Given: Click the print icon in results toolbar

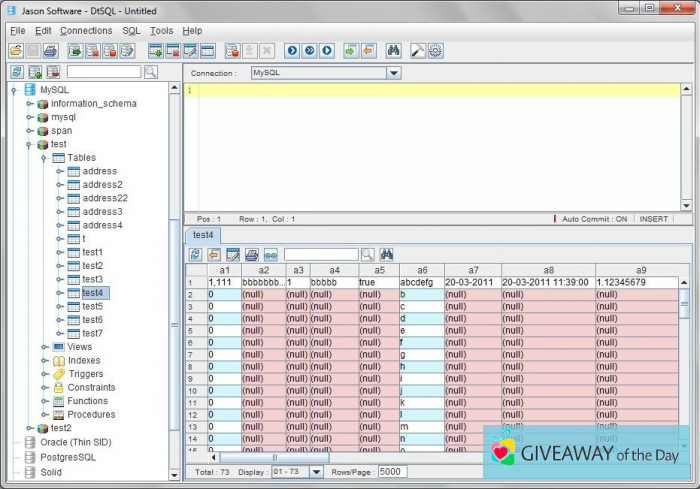Looking at the screenshot, I should (251, 255).
